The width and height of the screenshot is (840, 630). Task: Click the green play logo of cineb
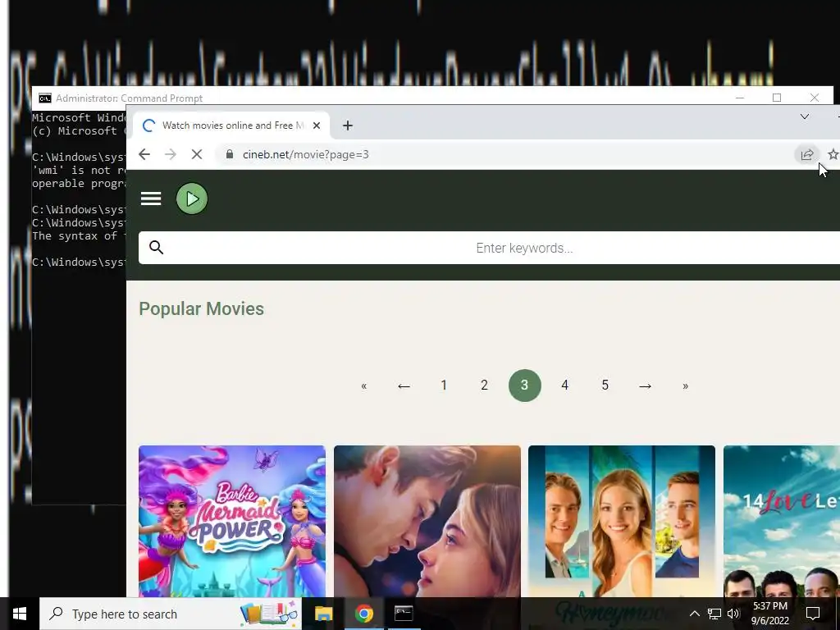pos(192,199)
